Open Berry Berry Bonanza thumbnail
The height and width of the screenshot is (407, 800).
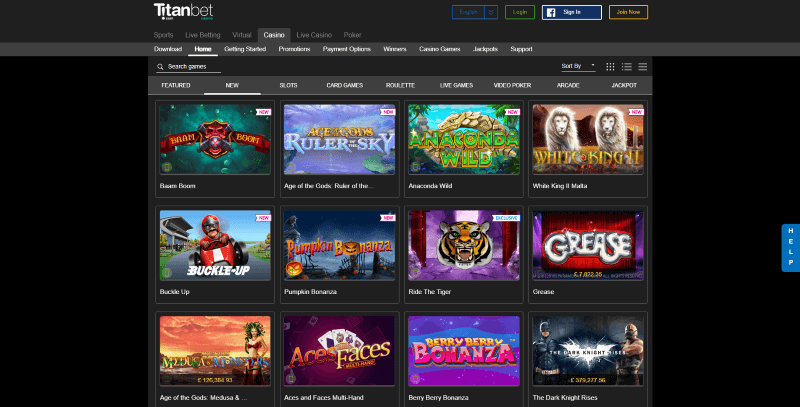[x=464, y=351]
